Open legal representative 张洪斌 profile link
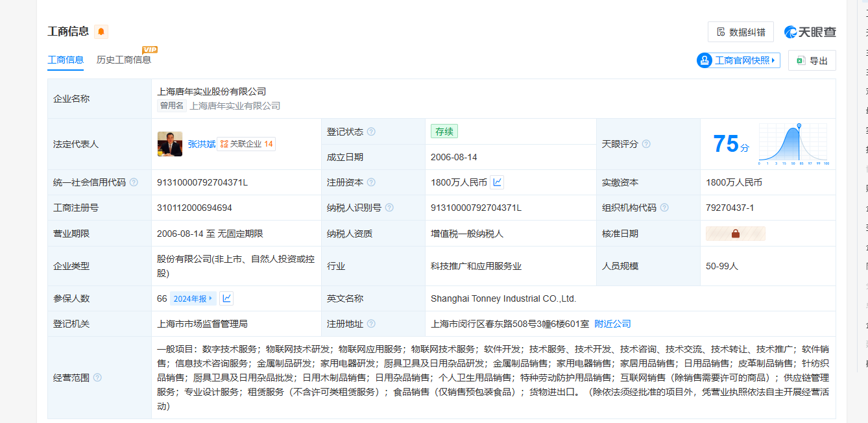 coord(202,144)
